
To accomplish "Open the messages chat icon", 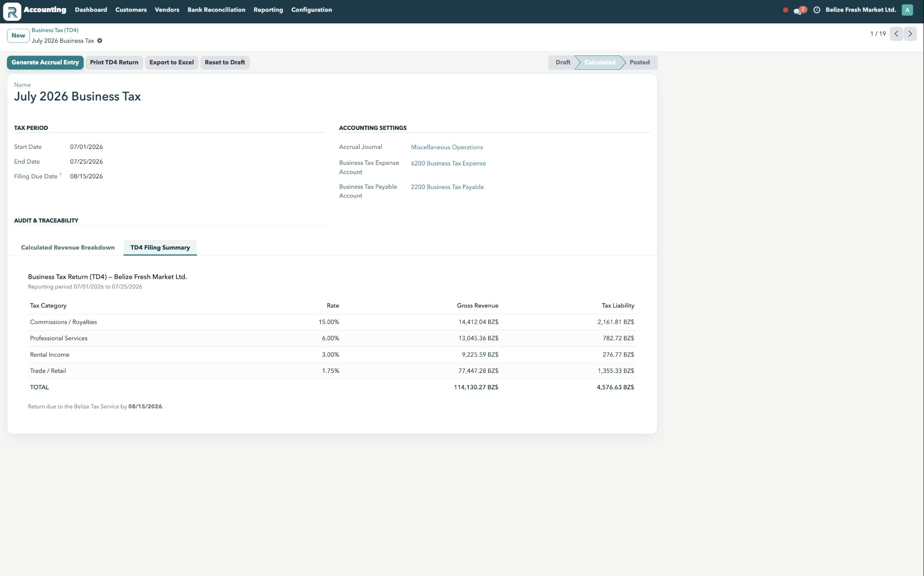I will [799, 10].
